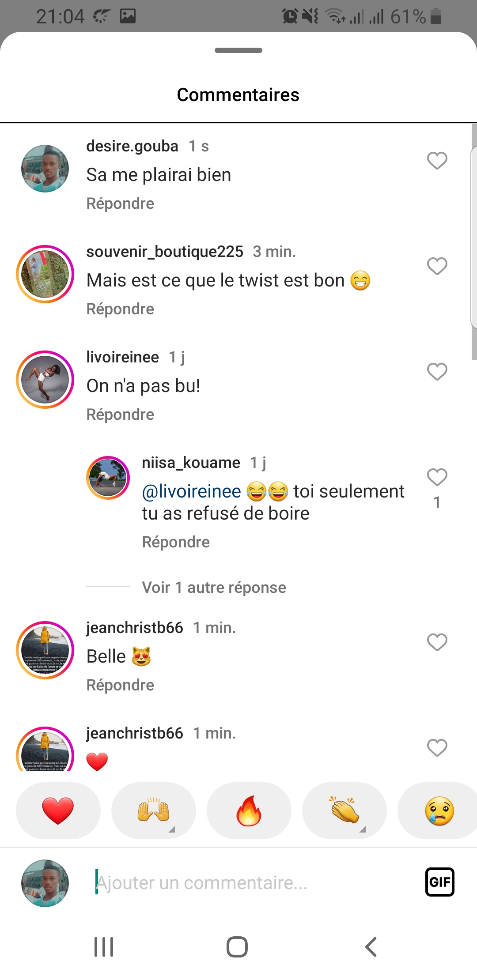Image resolution: width=477 pixels, height=980 pixels.
Task: Insert the crying face quick emoji
Action: click(x=439, y=811)
